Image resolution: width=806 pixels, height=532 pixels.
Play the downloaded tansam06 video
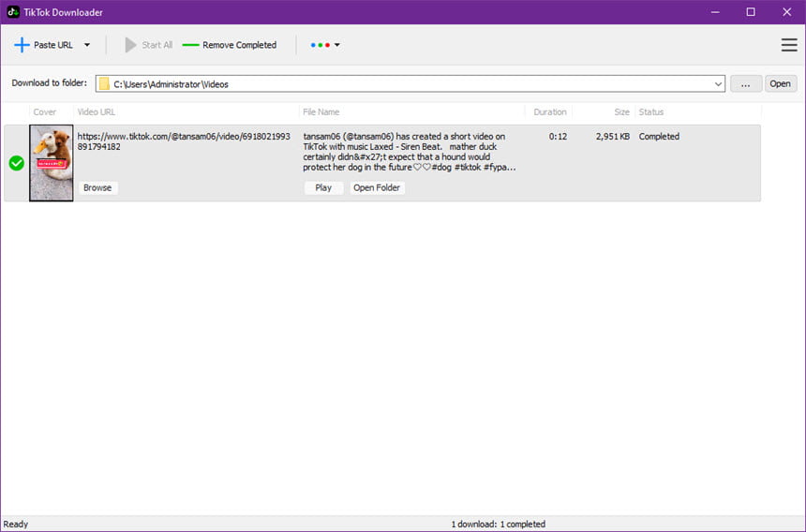coord(323,188)
